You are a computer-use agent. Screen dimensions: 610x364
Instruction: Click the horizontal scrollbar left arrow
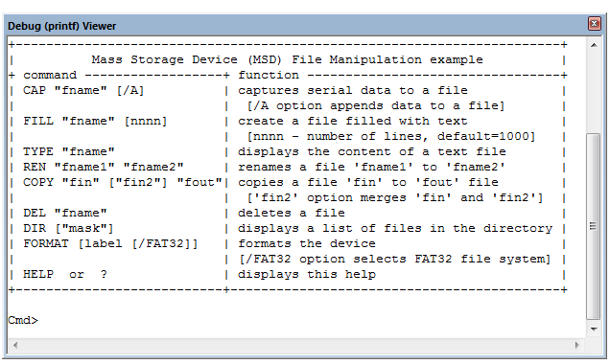point(15,345)
